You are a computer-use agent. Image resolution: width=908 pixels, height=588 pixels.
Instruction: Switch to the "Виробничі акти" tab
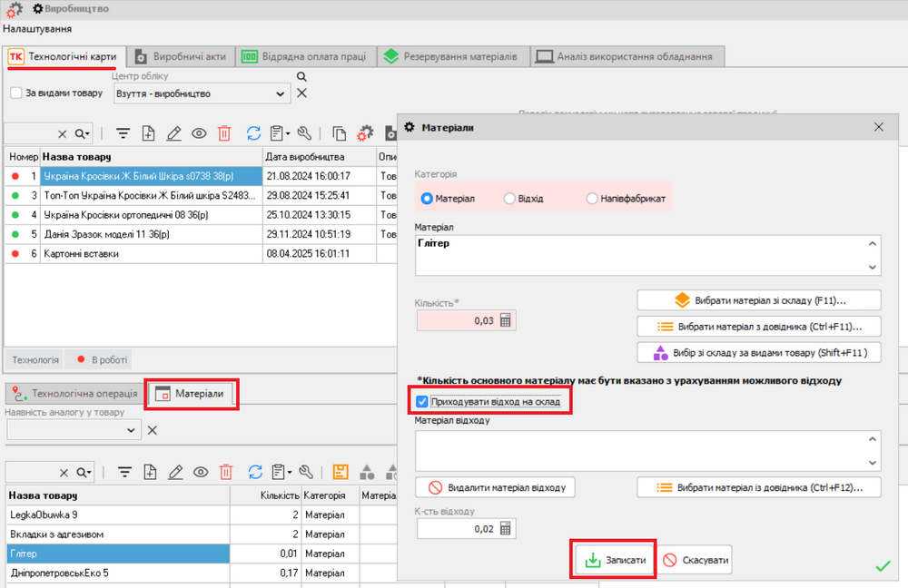[181, 56]
